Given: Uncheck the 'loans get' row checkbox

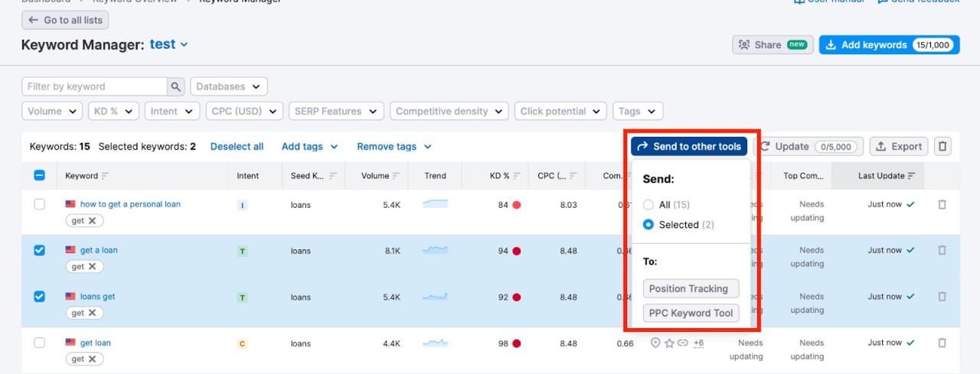Looking at the screenshot, I should click(40, 296).
